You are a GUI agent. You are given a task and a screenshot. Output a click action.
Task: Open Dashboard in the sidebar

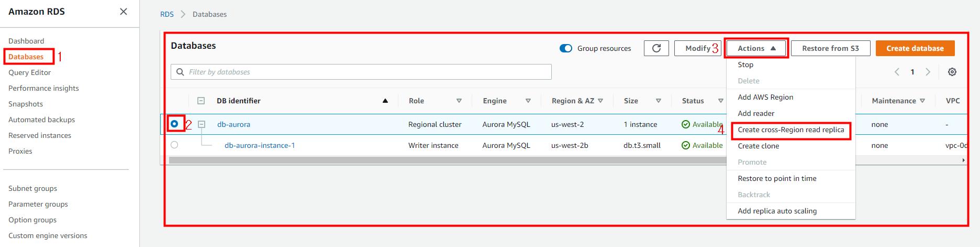(x=26, y=41)
